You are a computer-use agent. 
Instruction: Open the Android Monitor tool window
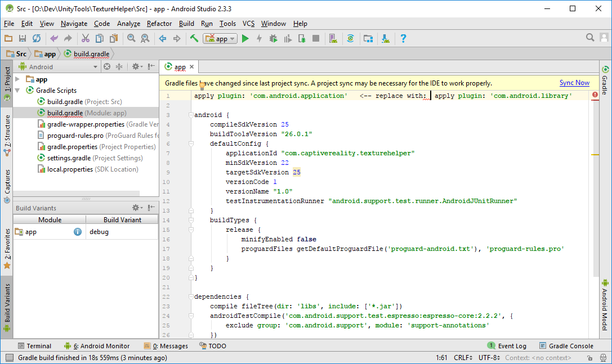point(97,346)
